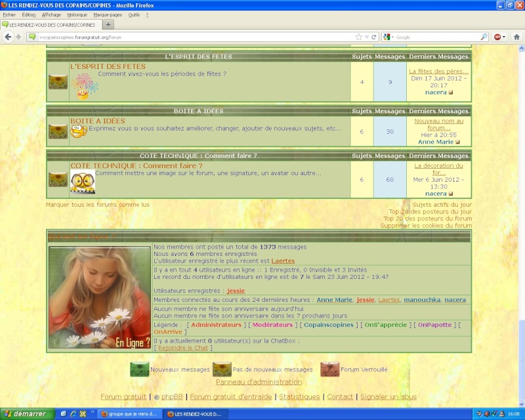Click the coffee cup smiley image
Screen dimensions: 525x420
79,131
